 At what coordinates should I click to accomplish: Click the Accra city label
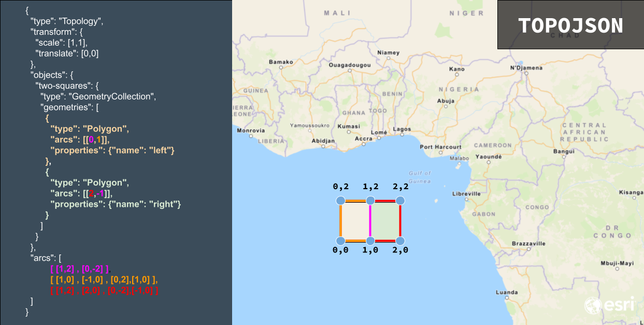(364, 138)
